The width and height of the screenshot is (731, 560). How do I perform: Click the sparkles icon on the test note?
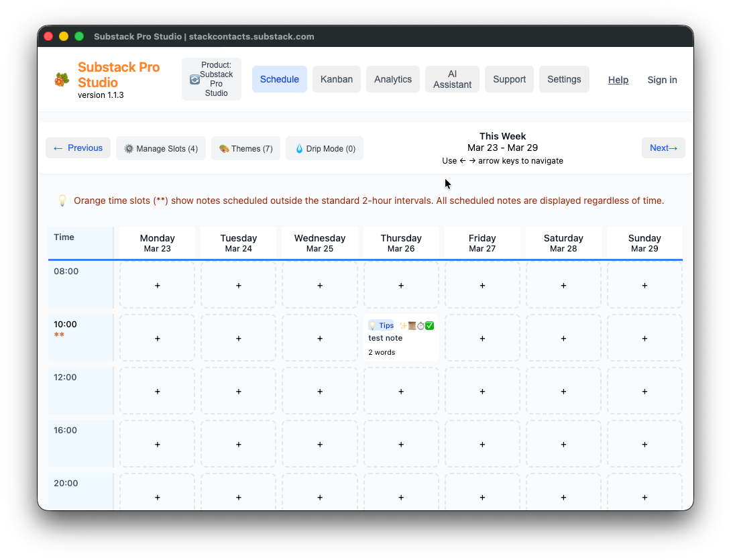click(x=403, y=325)
